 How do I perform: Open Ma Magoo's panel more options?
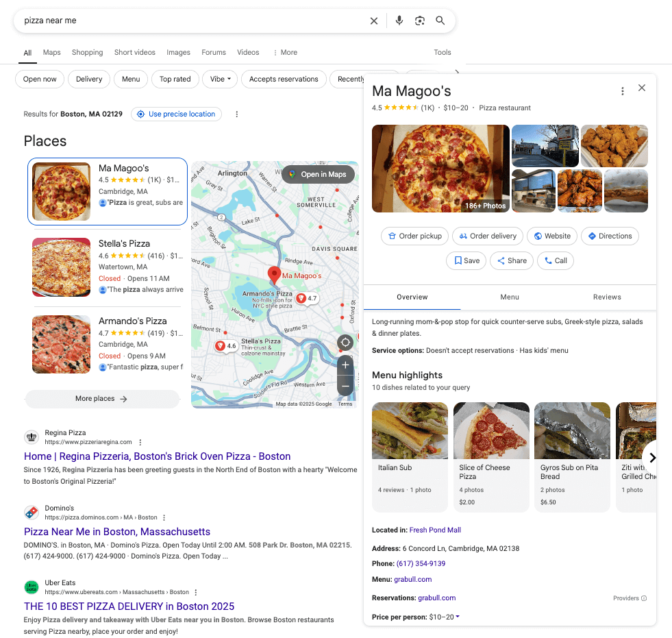622,91
